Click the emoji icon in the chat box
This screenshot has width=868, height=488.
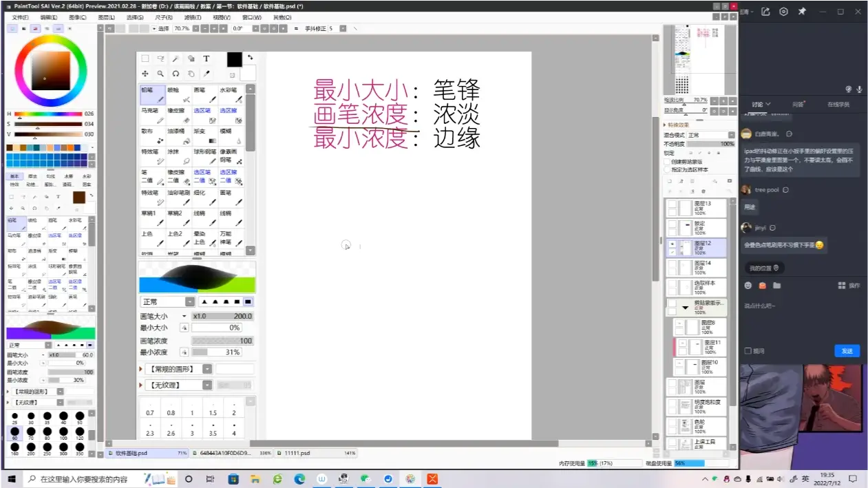click(x=748, y=285)
